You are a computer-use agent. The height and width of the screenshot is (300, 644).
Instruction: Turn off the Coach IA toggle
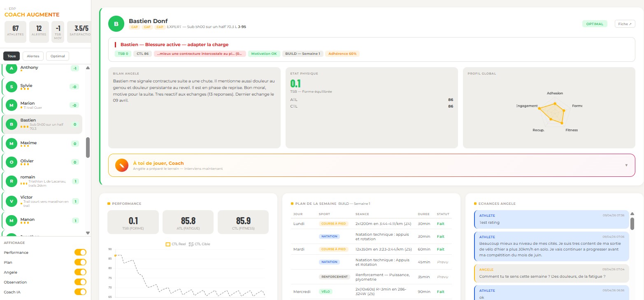pos(80,292)
